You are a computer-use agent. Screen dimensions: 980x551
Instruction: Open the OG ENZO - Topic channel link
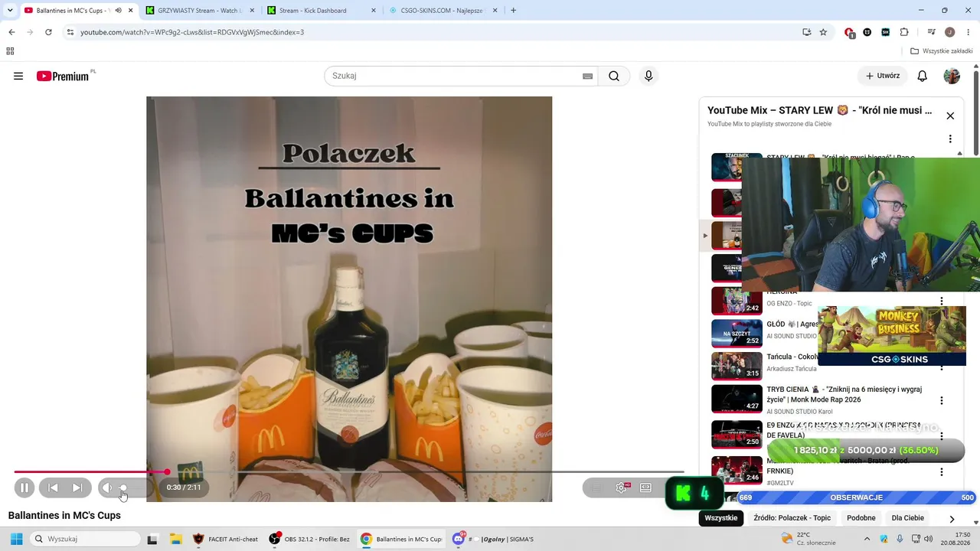pos(789,304)
